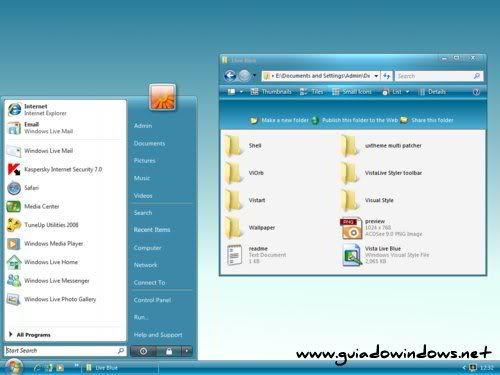Go back in Explorer window
500x375 pixels.
pos(230,76)
